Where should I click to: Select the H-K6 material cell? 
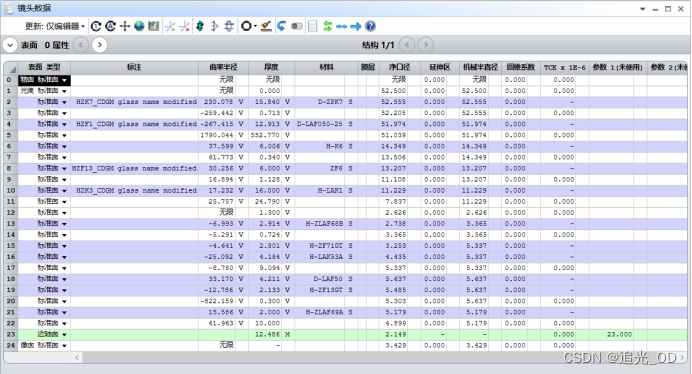[320, 146]
